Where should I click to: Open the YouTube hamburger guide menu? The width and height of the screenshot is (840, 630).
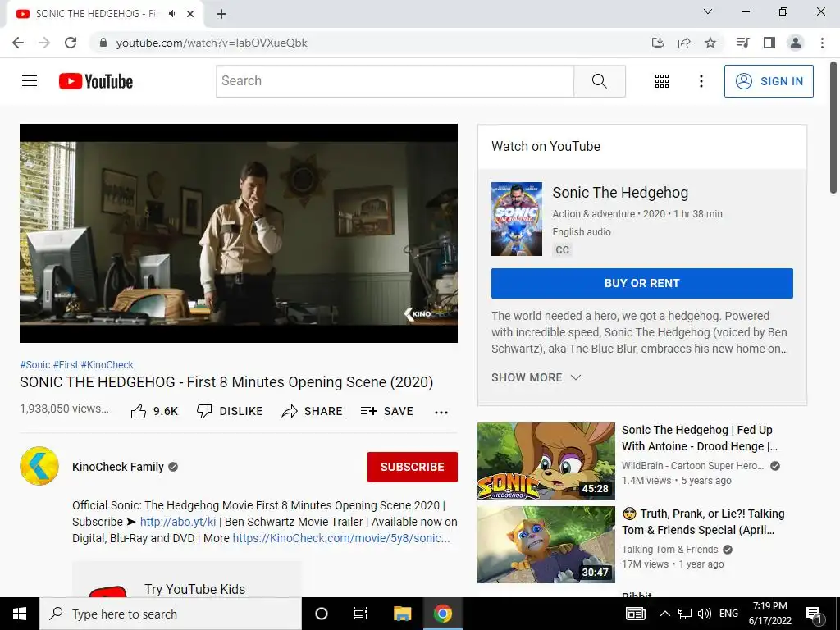30,81
